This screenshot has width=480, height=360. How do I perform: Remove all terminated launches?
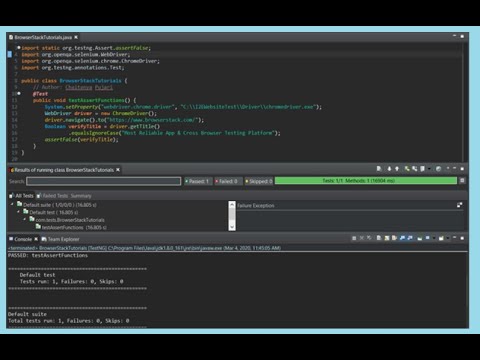coord(369,238)
